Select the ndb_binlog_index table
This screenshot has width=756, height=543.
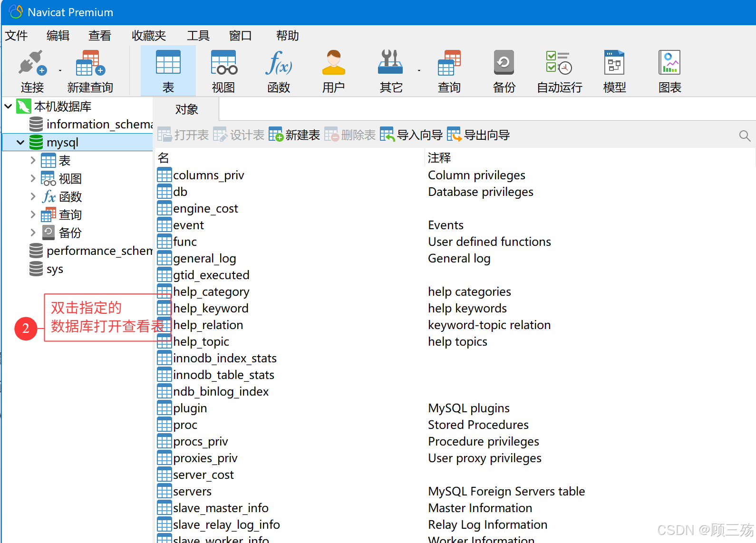point(213,391)
